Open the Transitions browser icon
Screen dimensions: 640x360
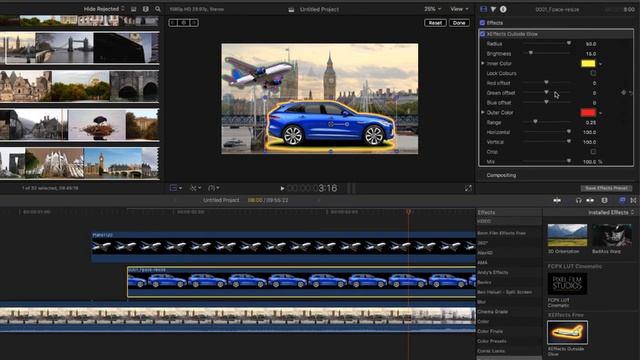633,200
